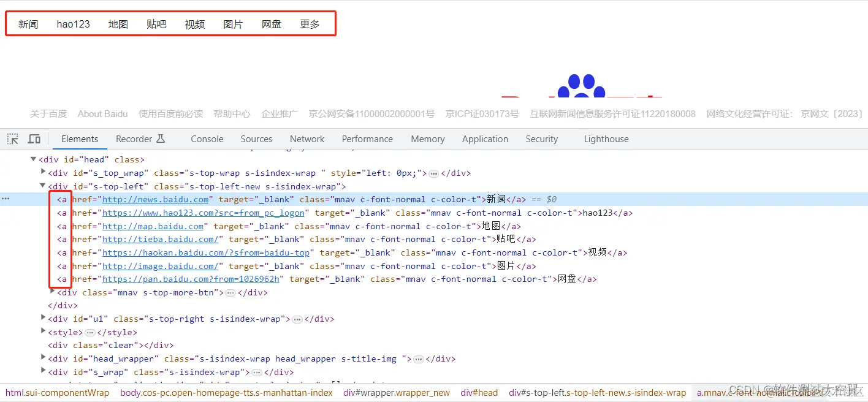Switch to the Performance tab

[367, 139]
